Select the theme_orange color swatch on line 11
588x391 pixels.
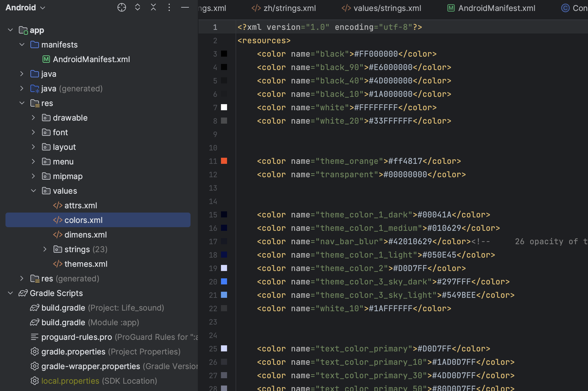pyautogui.click(x=225, y=160)
